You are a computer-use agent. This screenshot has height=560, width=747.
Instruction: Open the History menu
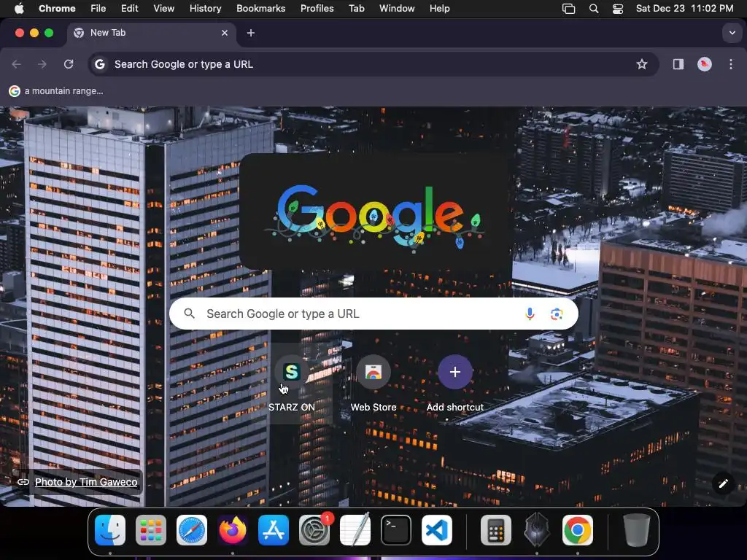pyautogui.click(x=205, y=9)
